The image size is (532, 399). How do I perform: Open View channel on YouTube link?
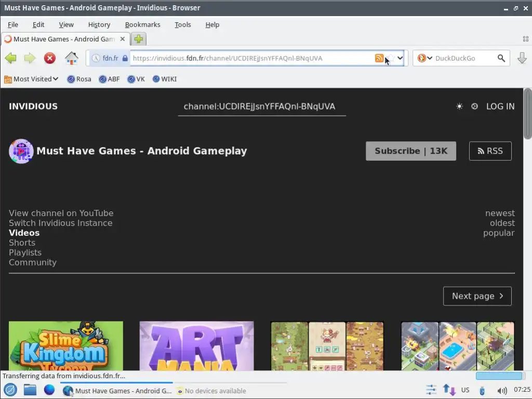coord(61,213)
